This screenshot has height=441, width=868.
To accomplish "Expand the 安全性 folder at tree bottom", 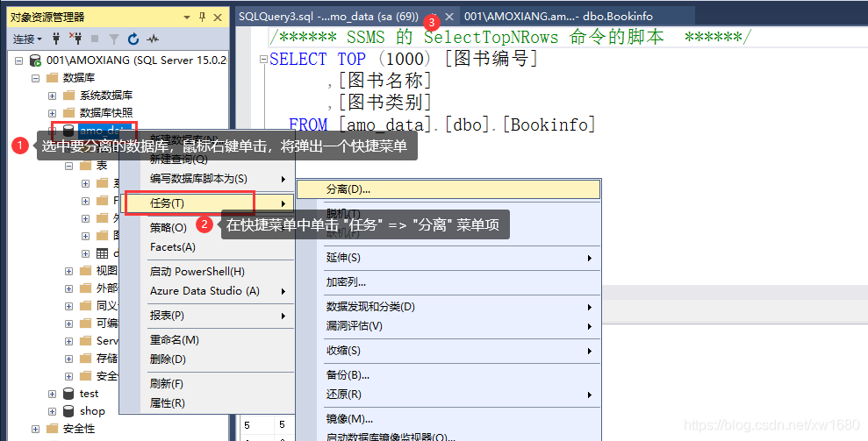I will pos(35,429).
